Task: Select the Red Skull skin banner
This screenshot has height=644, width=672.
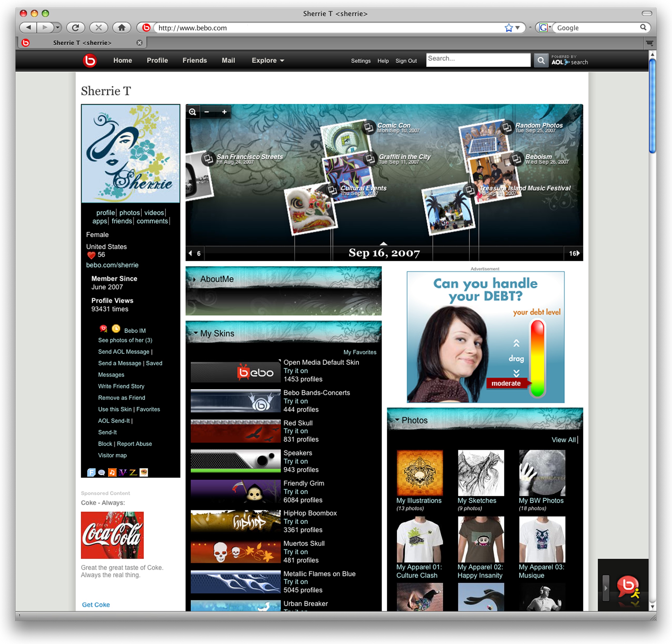Action: pos(235,431)
